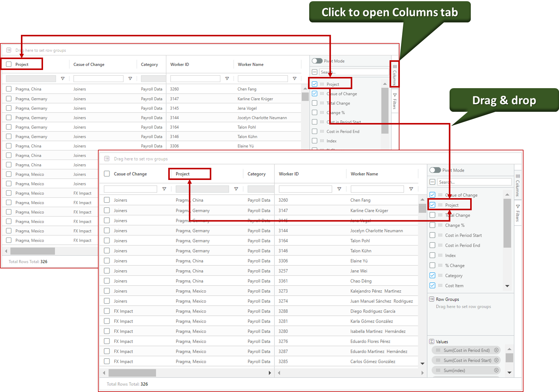Open Casue of Change filter funnel in front grid
The height and width of the screenshot is (392, 559).
tap(164, 189)
